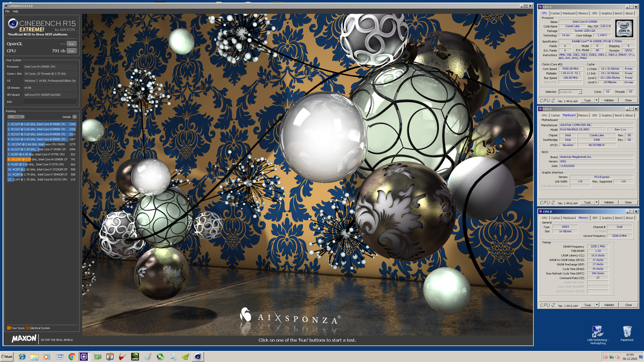Click the MAXON logo at bottom left
644x362 pixels.
click(24, 338)
